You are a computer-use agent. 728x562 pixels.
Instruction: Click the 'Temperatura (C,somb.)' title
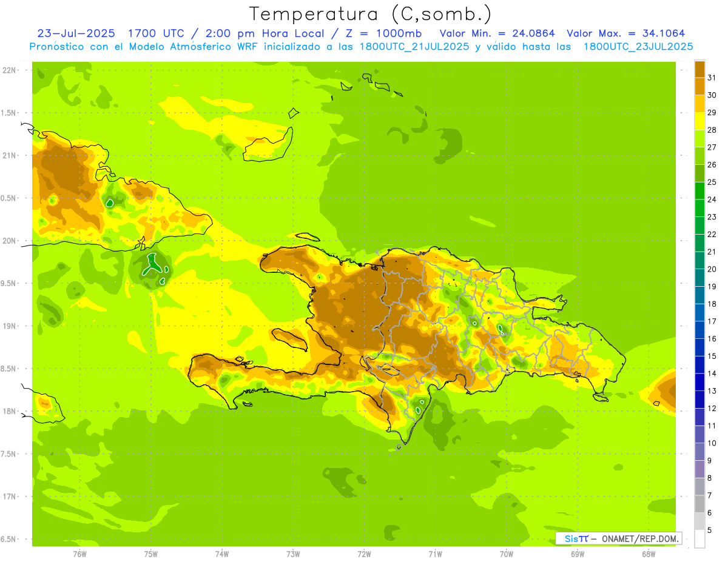coord(371,14)
